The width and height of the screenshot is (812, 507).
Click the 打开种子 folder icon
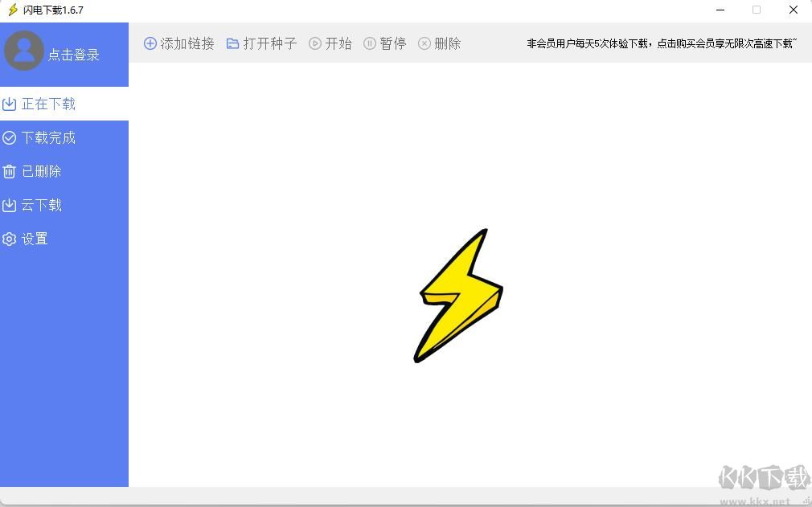(x=233, y=44)
